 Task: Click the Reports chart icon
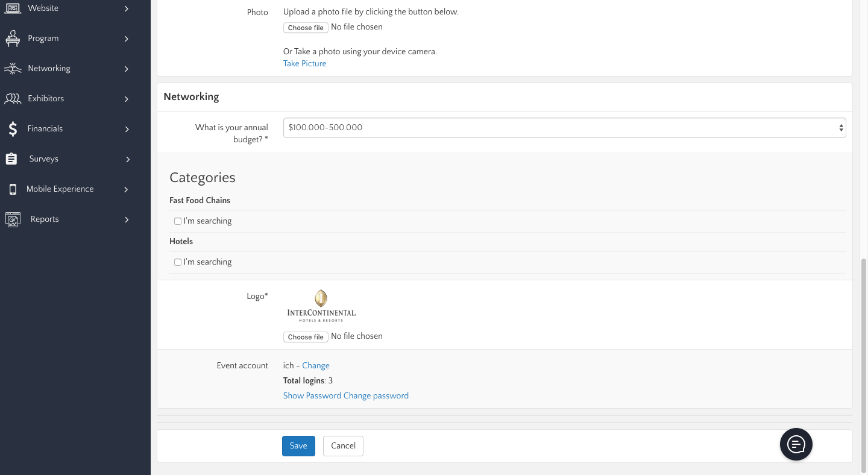point(13,219)
